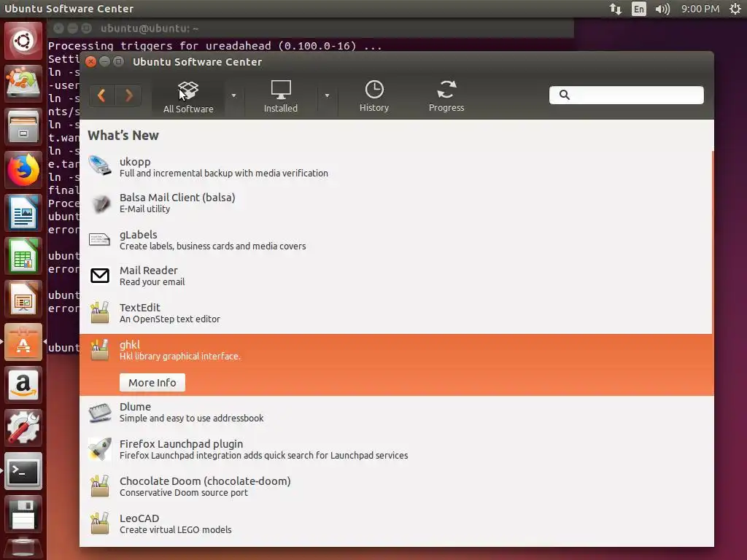The width and height of the screenshot is (747, 560).
Task: Select the Firefox Launchpad plugin rocket icon
Action: click(99, 449)
